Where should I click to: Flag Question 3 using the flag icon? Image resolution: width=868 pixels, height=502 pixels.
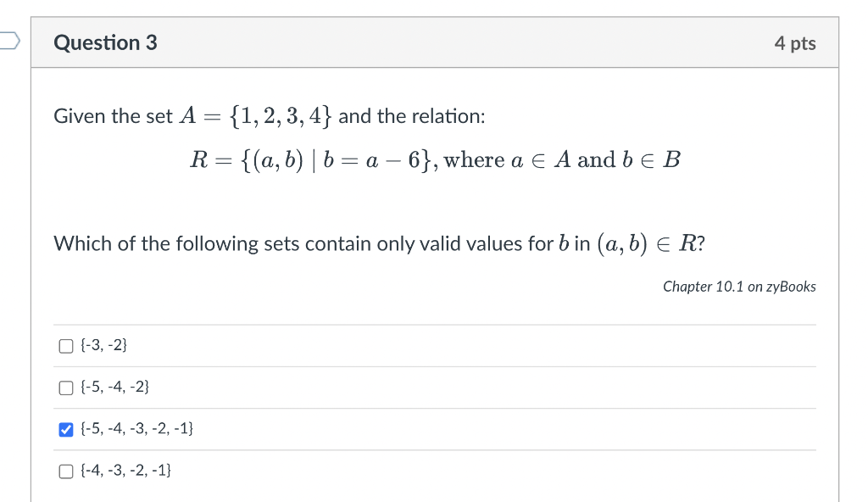pyautogui.click(x=8, y=41)
